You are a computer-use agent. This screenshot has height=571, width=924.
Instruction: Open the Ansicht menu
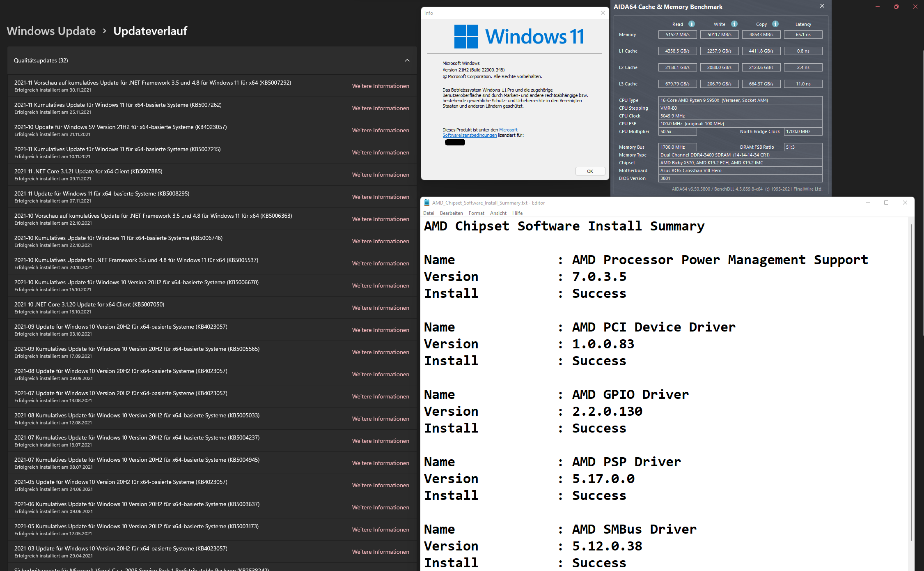point(498,213)
